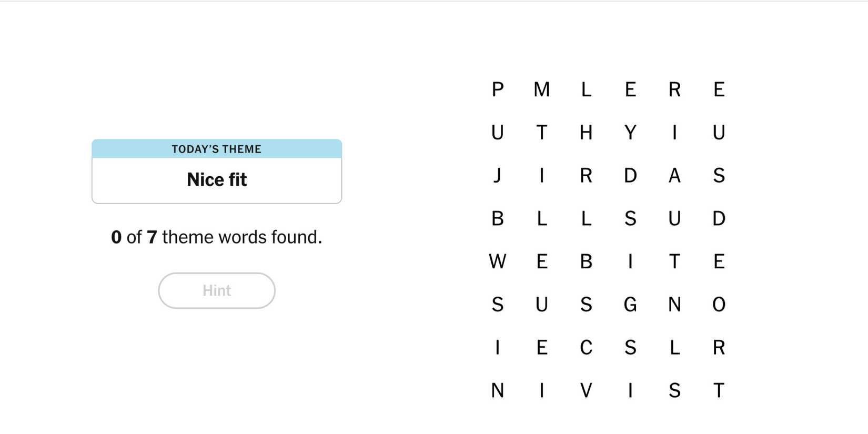
Task: Select the letter G in the sixth row
Action: [630, 304]
